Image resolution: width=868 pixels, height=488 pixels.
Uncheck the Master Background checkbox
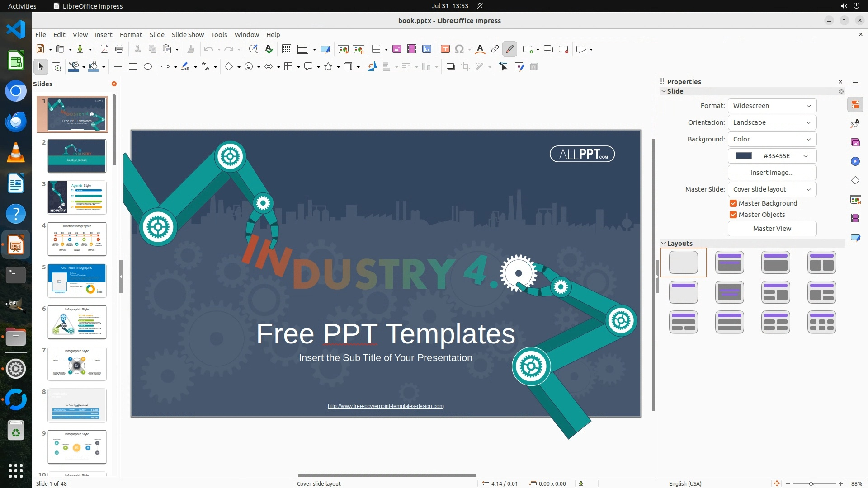[x=733, y=203]
